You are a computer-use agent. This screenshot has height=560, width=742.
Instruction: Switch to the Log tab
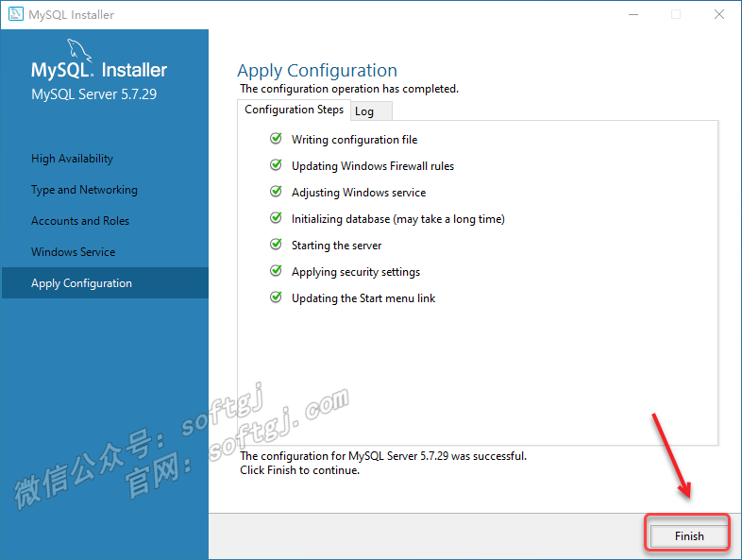coord(371,111)
